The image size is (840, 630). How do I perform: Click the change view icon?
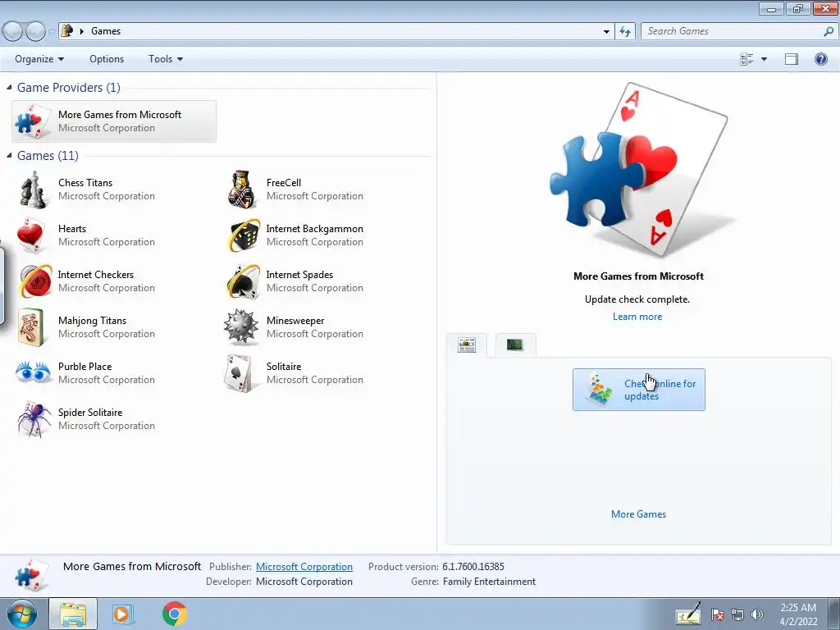(746, 59)
